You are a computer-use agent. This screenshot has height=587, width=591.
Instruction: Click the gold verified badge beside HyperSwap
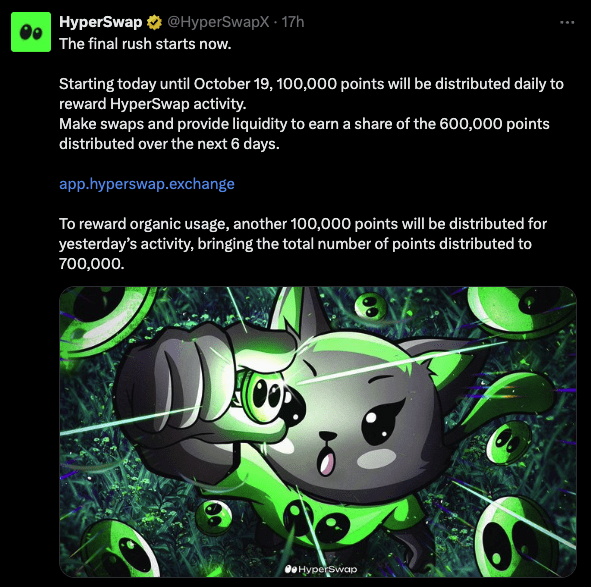(x=154, y=22)
